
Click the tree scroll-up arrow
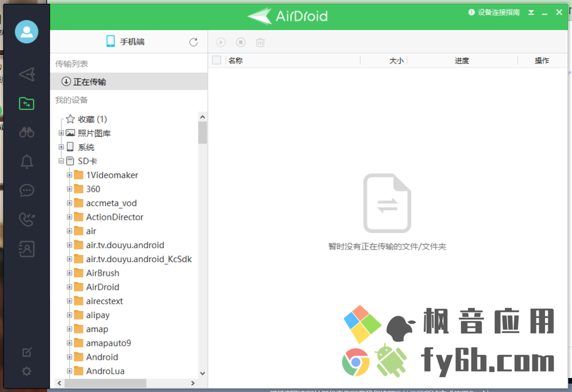(x=203, y=117)
